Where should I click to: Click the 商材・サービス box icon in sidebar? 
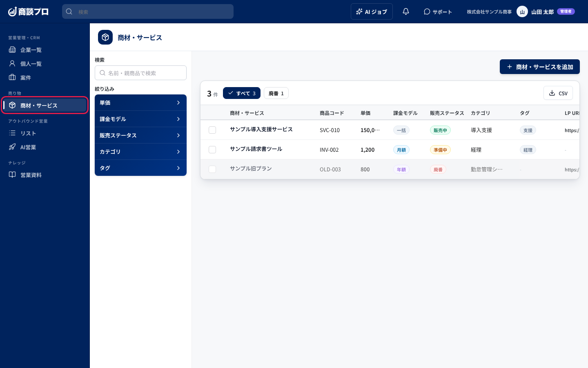click(x=12, y=105)
